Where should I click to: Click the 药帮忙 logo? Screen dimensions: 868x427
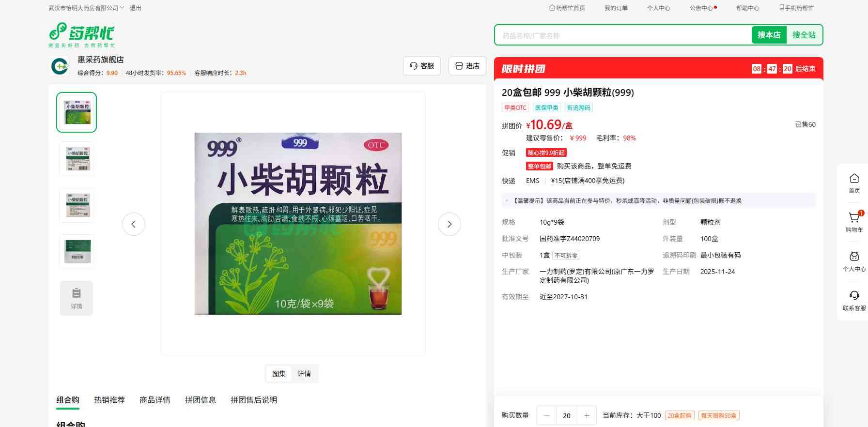click(x=81, y=35)
